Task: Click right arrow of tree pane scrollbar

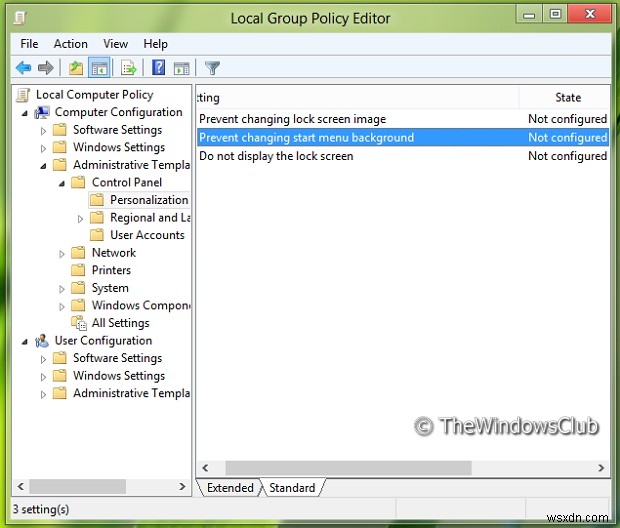Action: coord(182,486)
